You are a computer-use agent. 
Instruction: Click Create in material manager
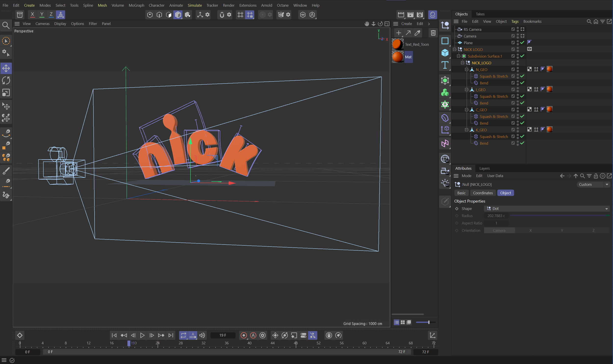click(406, 24)
